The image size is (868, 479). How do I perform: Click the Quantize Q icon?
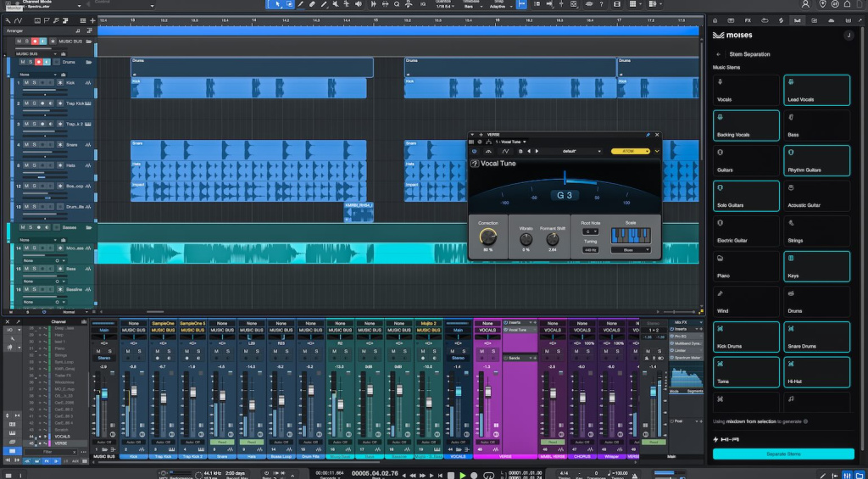pyautogui.click(x=397, y=4)
